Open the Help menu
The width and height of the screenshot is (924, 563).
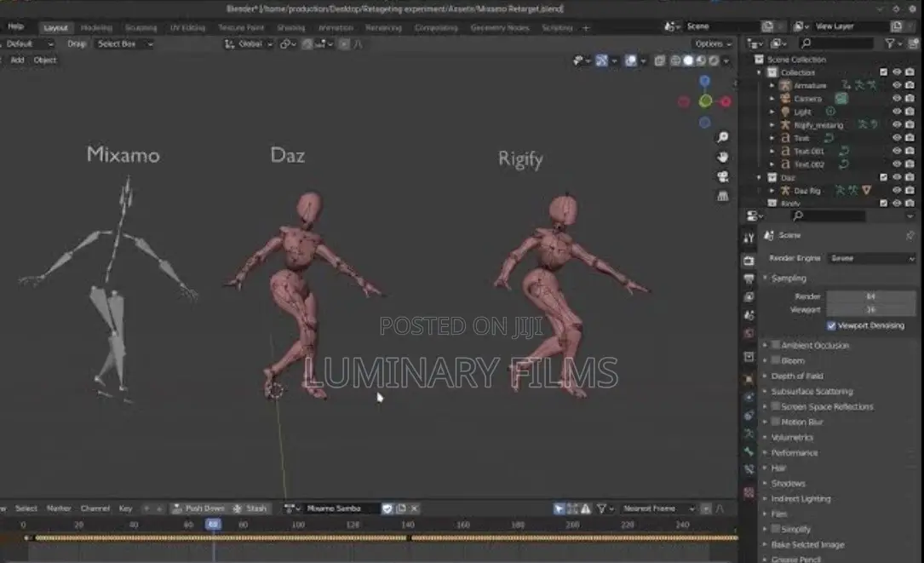point(16,26)
